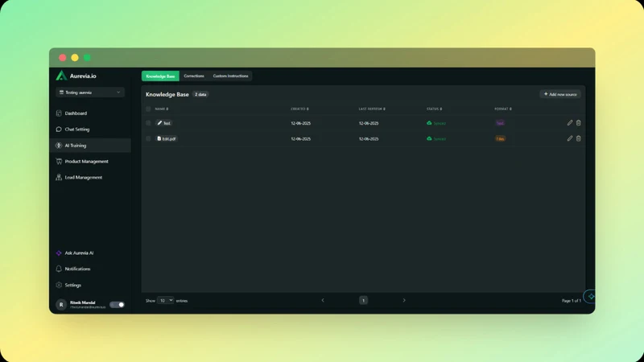
Task: Sort table by Last Refresh column
Action: tap(372, 109)
